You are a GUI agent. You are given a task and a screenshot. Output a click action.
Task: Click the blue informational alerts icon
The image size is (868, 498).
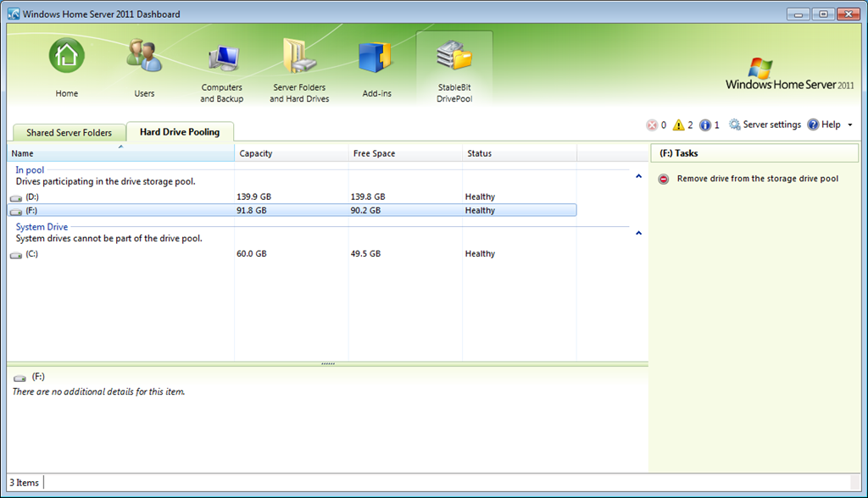click(705, 125)
